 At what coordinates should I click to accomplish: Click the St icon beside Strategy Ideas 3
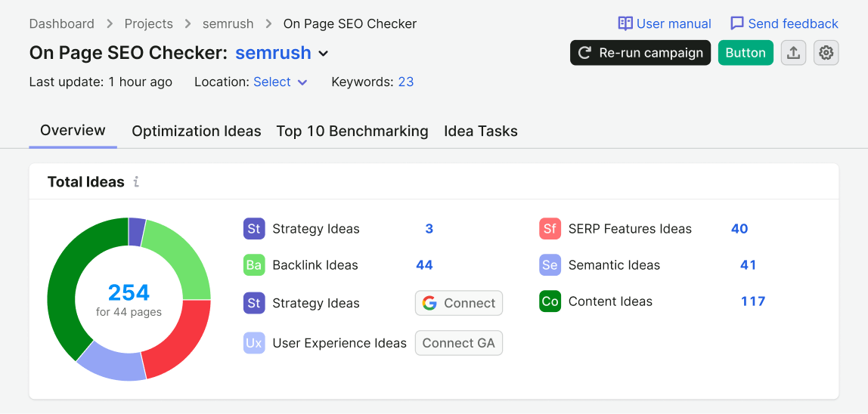pyautogui.click(x=254, y=229)
